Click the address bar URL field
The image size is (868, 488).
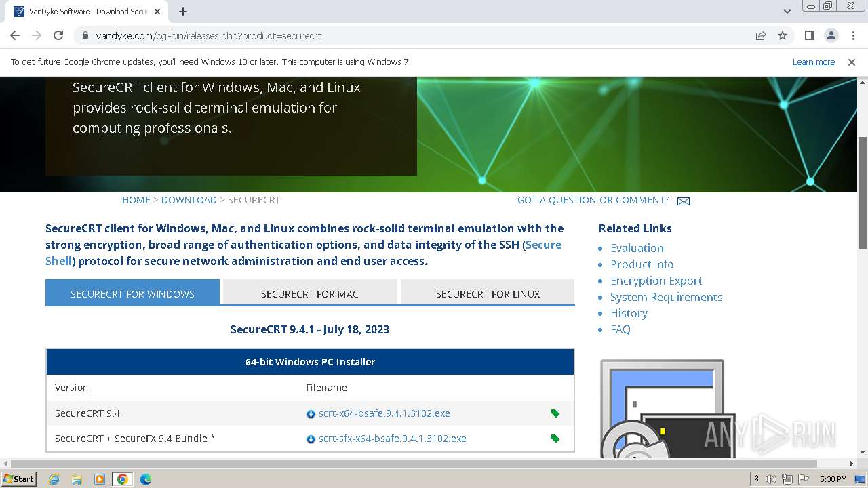click(x=420, y=35)
